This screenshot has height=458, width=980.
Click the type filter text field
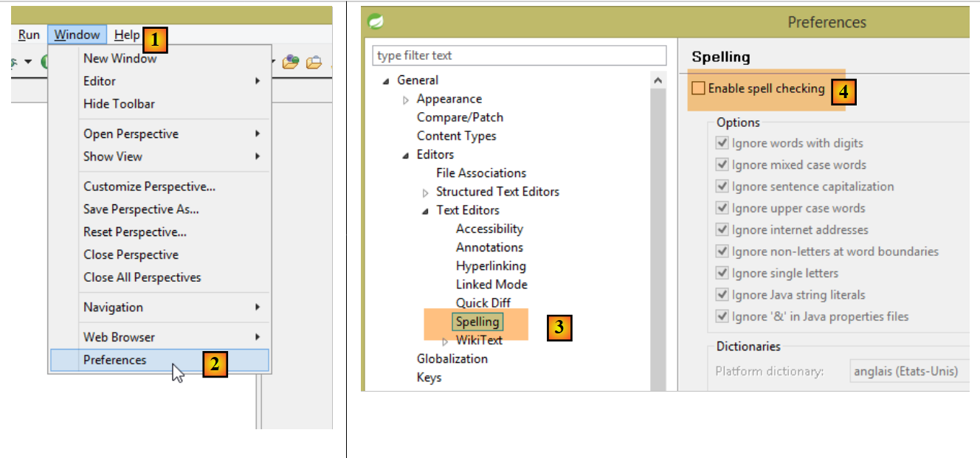point(520,56)
